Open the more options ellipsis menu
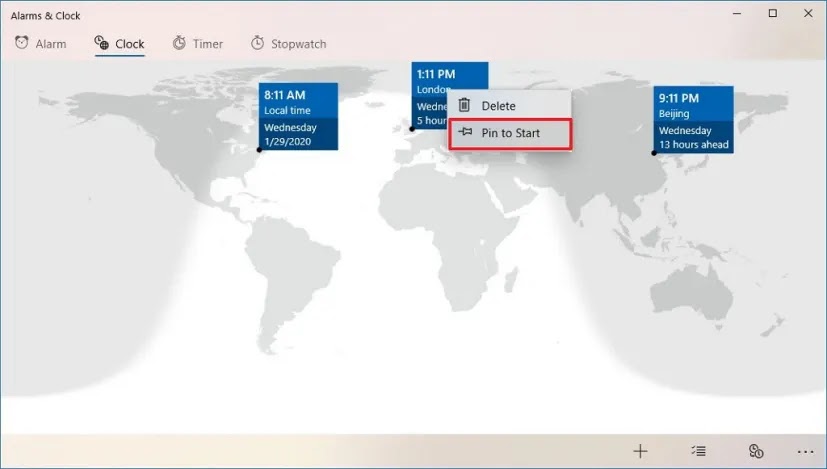 [805, 451]
